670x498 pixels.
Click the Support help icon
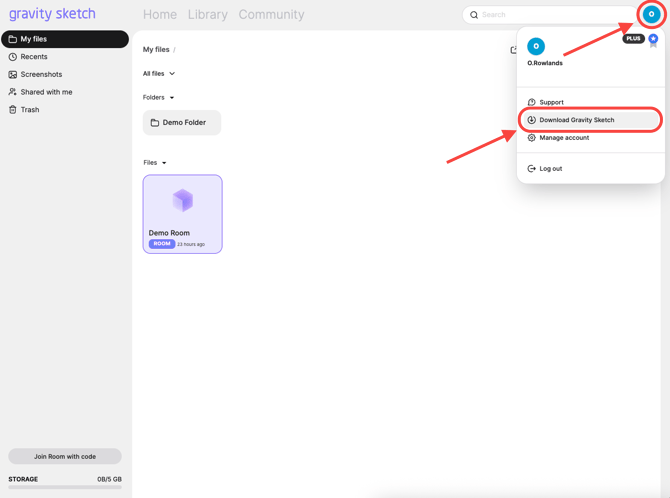(532, 102)
